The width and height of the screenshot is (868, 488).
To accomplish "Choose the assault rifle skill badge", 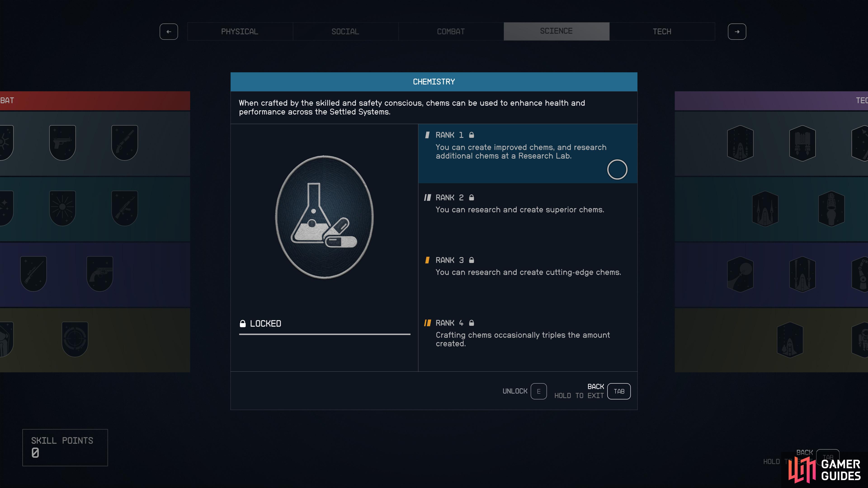I will pos(125,208).
